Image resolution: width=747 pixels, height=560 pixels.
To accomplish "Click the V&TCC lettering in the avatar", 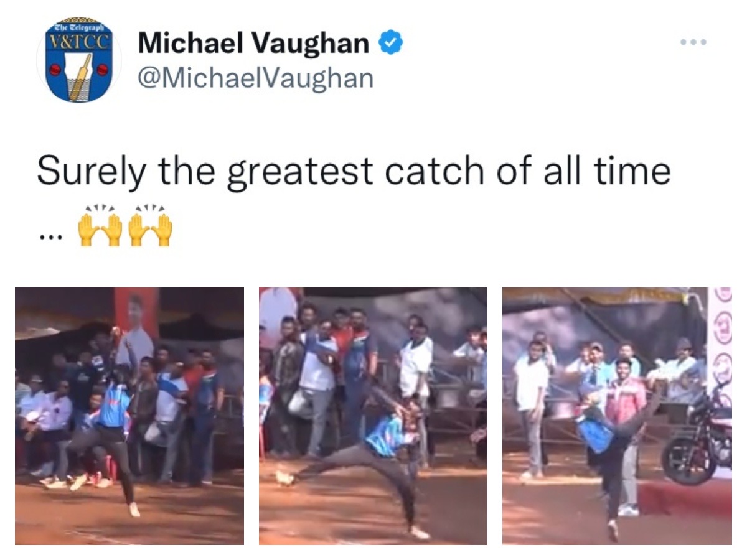I will [x=81, y=42].
